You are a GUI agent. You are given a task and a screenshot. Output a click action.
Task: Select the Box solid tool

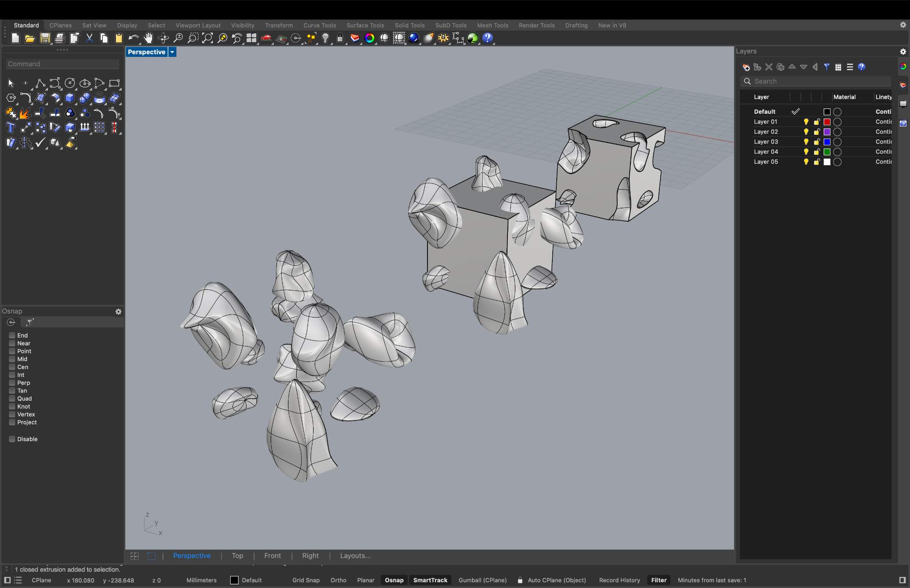pyautogui.click(x=69, y=98)
